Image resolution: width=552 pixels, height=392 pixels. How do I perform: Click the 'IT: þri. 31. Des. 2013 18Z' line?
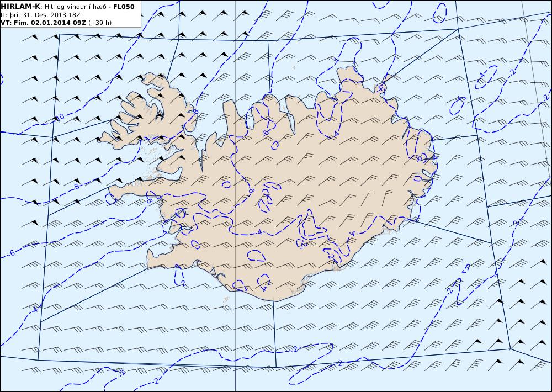click(x=41, y=15)
